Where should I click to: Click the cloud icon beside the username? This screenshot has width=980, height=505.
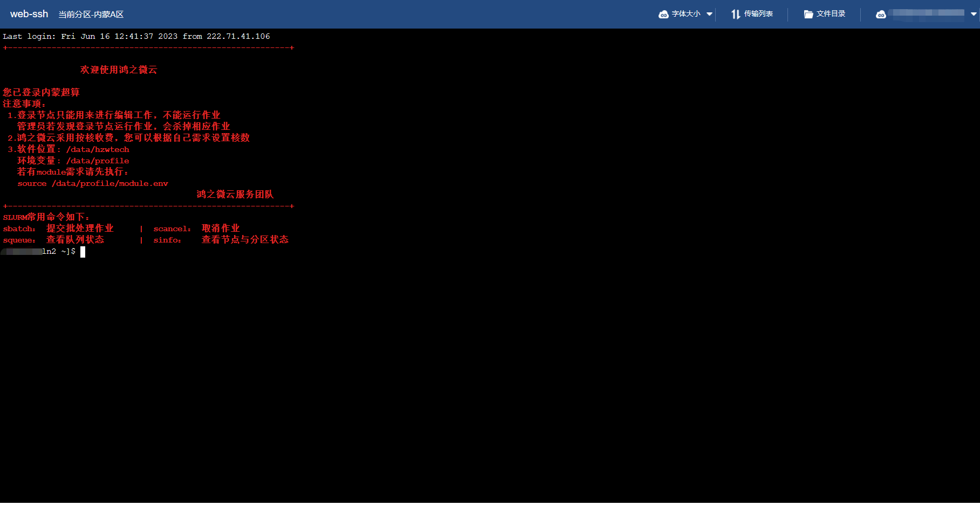(881, 15)
